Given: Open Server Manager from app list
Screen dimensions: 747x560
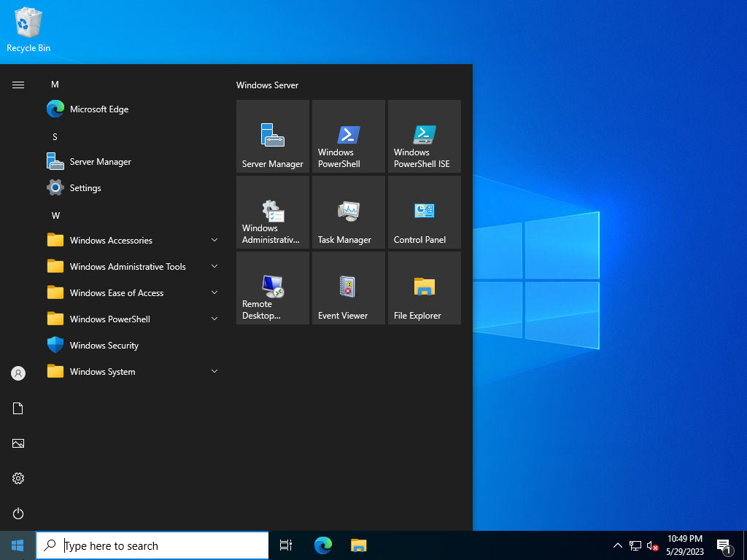Looking at the screenshot, I should 133,161.
